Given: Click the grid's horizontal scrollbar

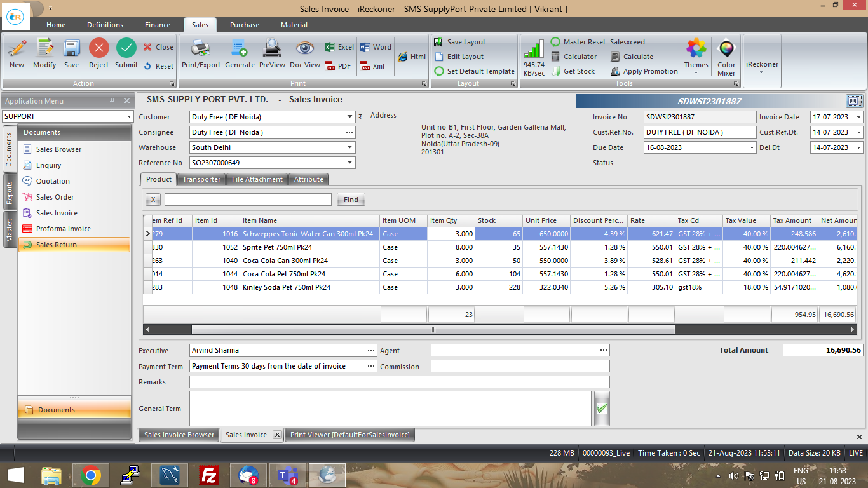Looking at the screenshot, I should tap(432, 329).
